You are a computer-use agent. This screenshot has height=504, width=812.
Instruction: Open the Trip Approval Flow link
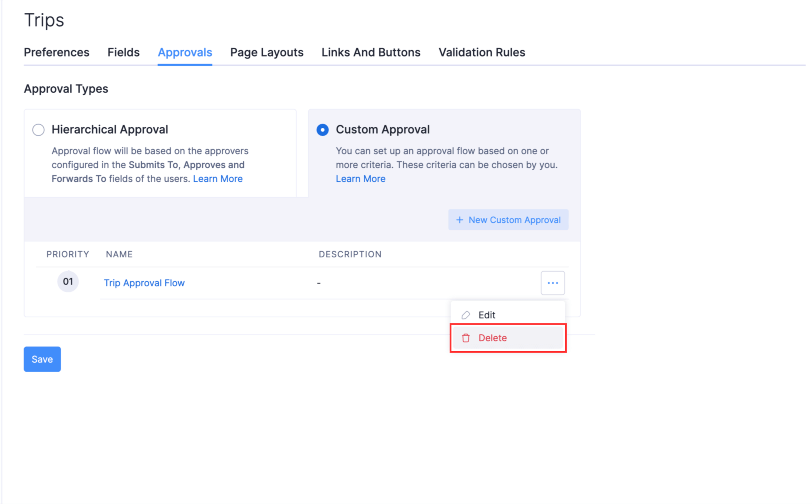[x=144, y=283]
